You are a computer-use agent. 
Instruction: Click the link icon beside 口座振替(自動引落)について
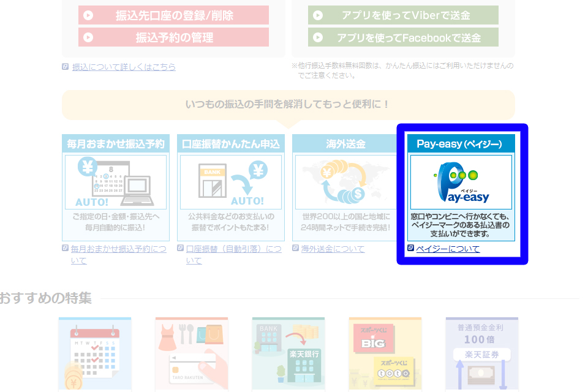(x=180, y=248)
